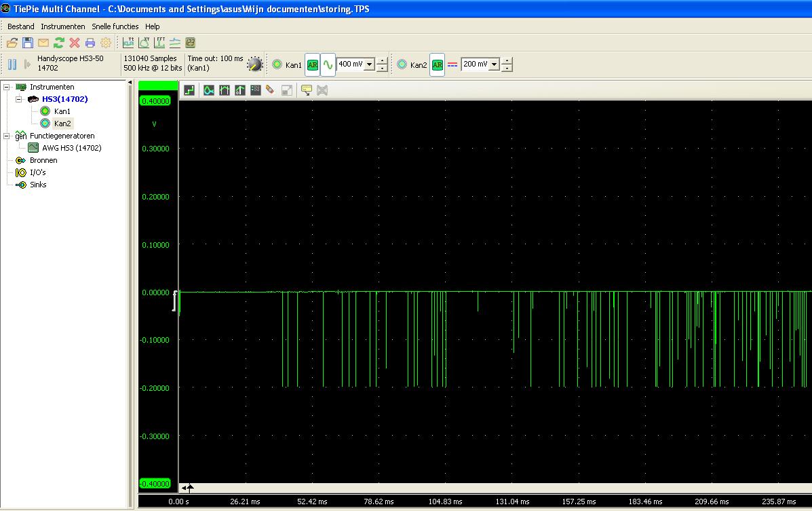Open the Kan2 200 mV range dropdown
This screenshot has width=812, height=511.
494,64
